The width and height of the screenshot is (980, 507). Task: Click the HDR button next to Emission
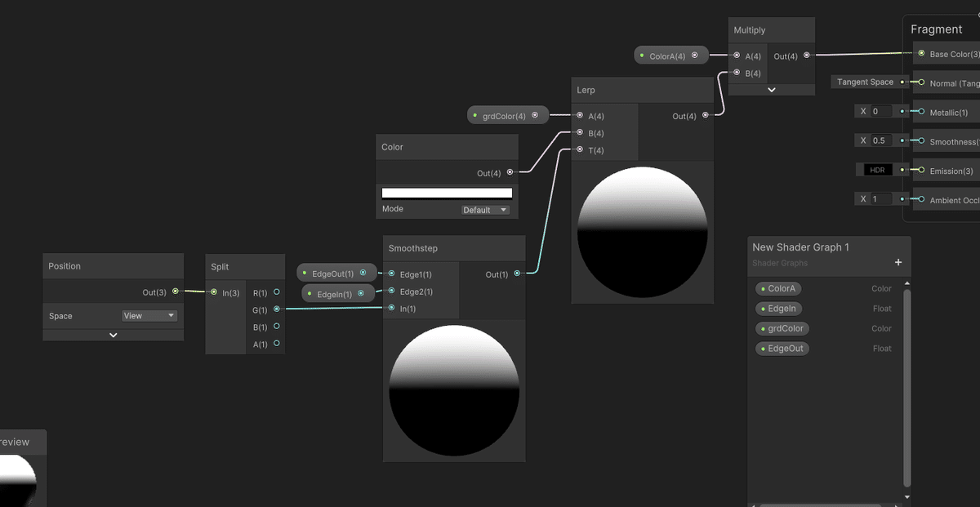(877, 170)
